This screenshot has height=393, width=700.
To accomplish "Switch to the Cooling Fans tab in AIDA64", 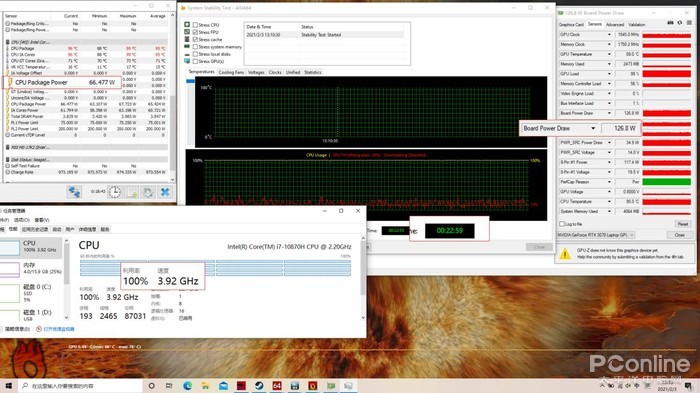I will pos(231,72).
